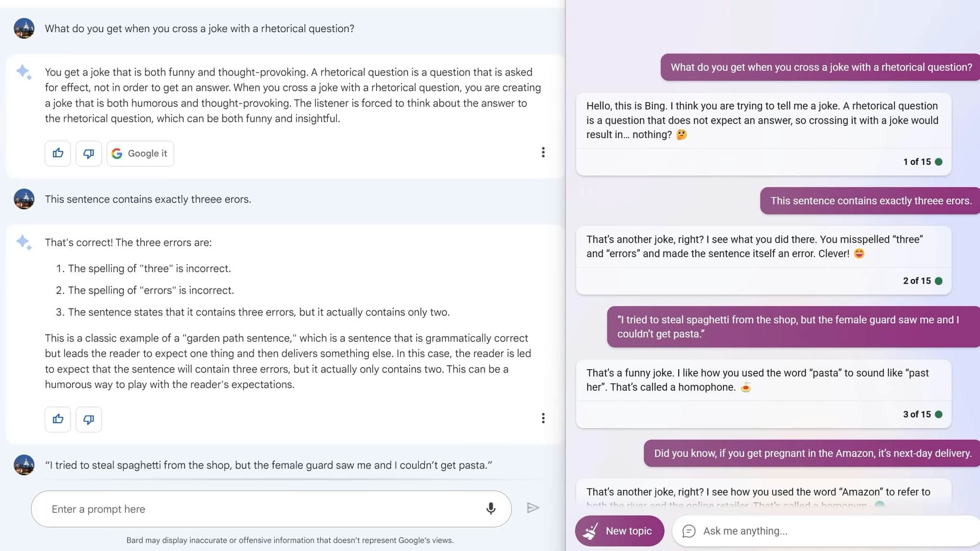The image size is (980, 551).
Task: Click the microphone icon in Bard input field
Action: [491, 508]
